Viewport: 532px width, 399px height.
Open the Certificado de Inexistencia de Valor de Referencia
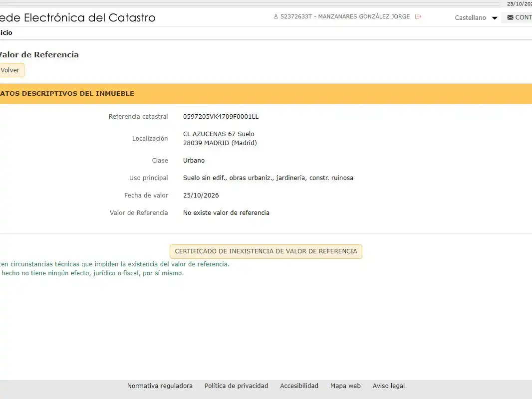tap(266, 251)
